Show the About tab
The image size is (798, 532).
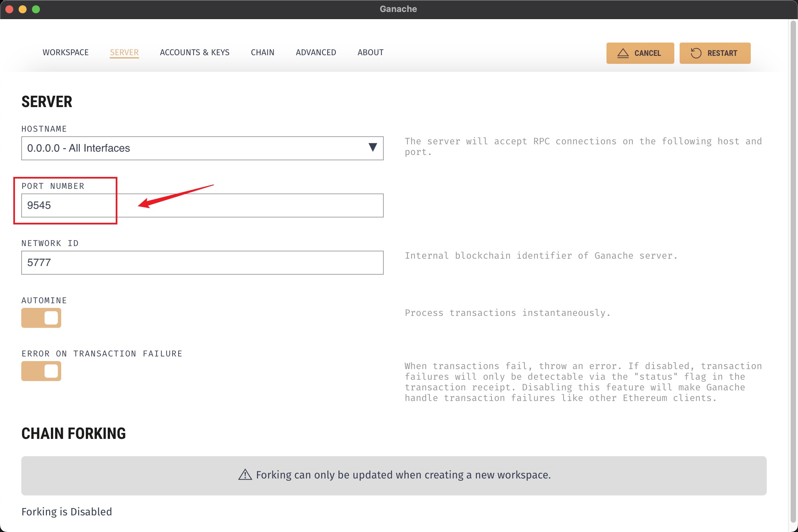(x=370, y=53)
